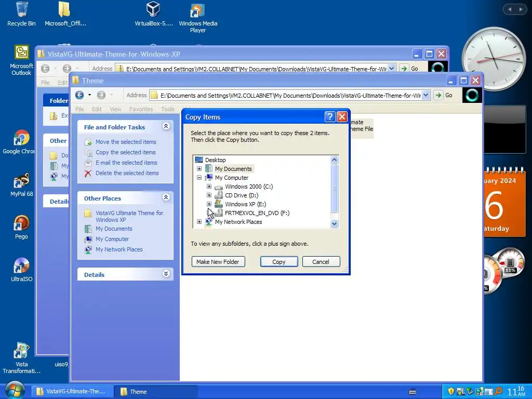Select My Network Places in tree
The height and width of the screenshot is (399, 532).
238,221
